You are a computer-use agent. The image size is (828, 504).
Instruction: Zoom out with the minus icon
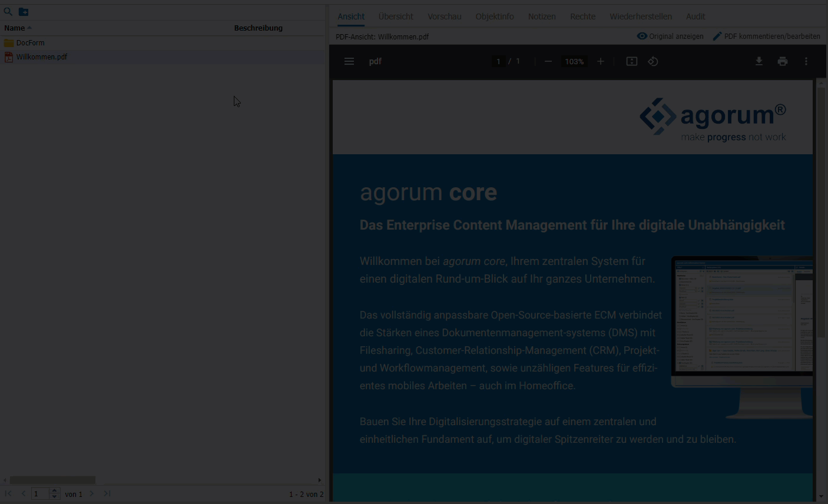[548, 61]
